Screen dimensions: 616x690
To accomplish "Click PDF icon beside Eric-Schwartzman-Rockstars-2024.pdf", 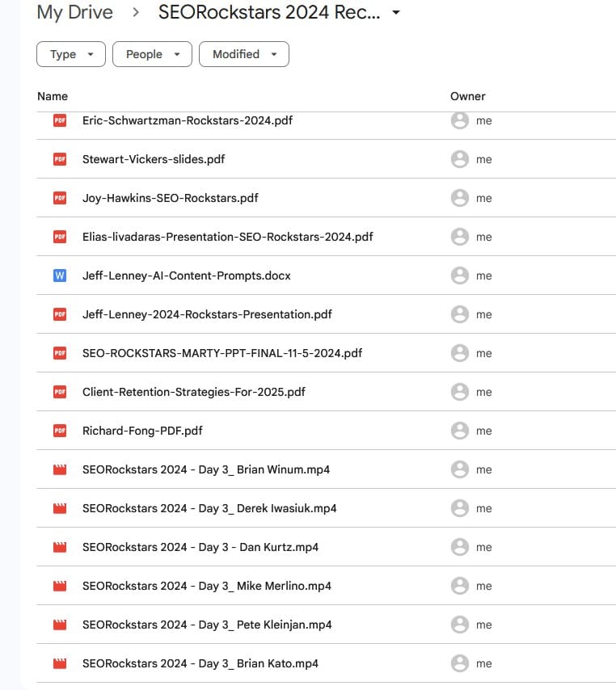I will tap(59, 120).
